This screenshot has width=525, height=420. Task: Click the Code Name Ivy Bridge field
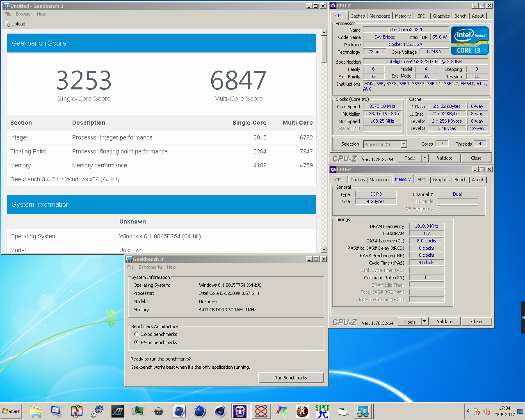click(385, 37)
